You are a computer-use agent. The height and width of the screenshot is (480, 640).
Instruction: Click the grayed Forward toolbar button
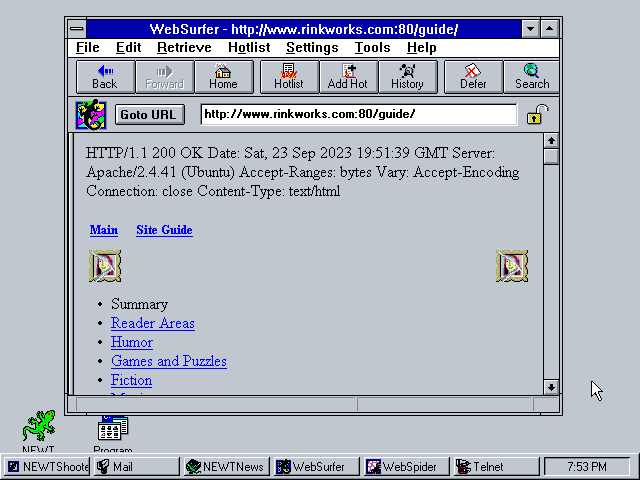click(164, 77)
